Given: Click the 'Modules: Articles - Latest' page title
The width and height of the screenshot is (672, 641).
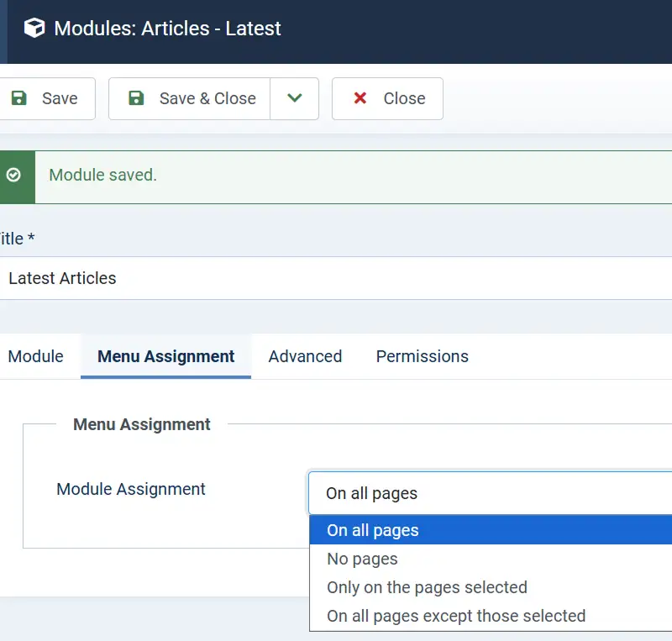Looking at the screenshot, I should pos(167,29).
